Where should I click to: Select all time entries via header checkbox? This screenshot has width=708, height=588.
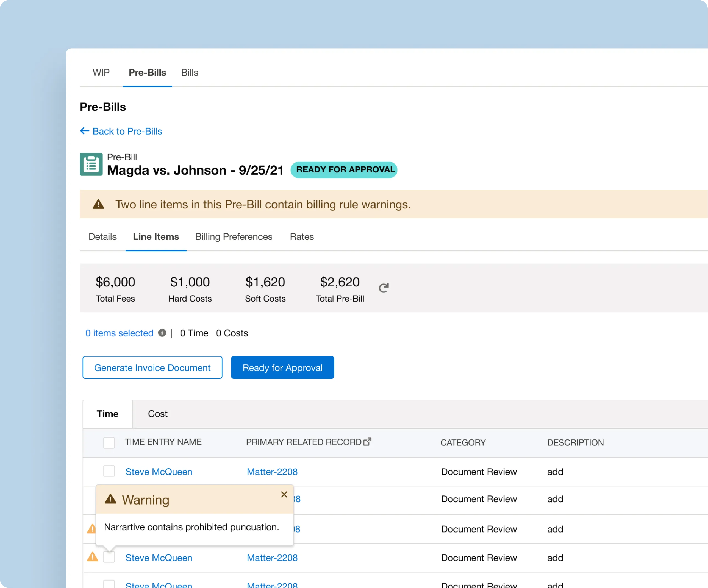[x=109, y=442]
